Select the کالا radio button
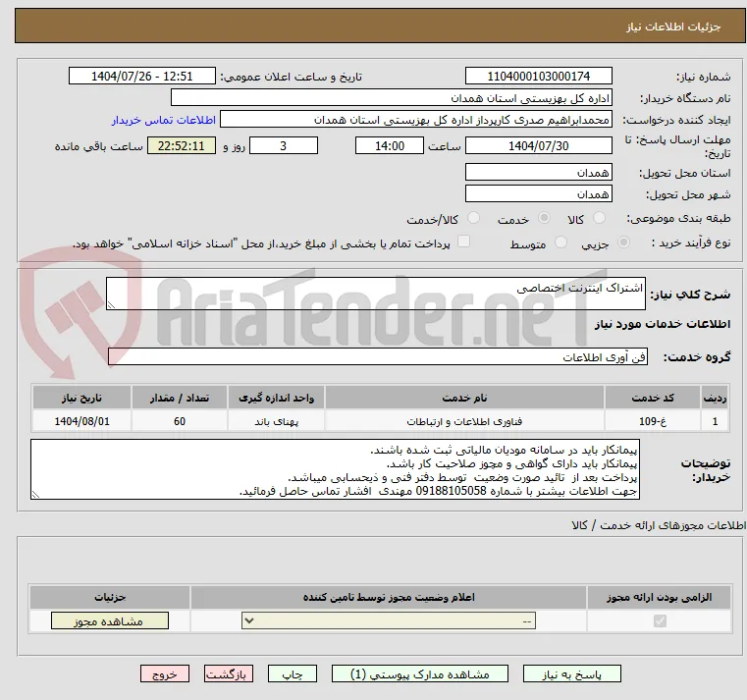 tap(599, 218)
